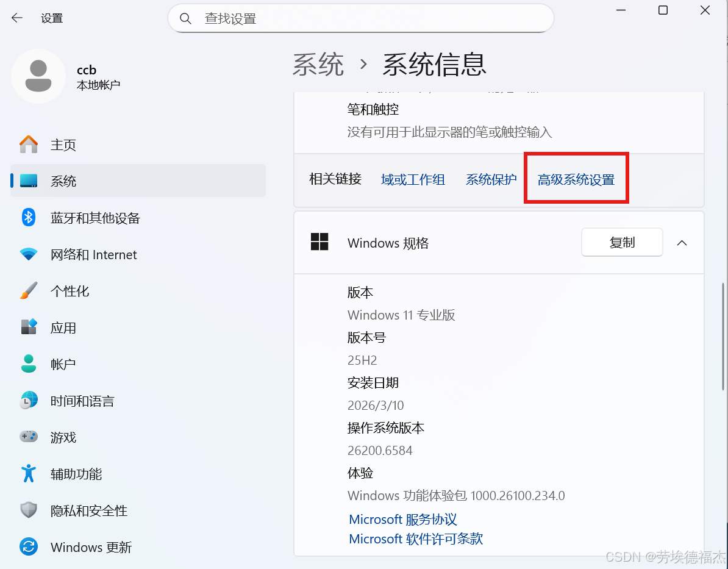Click the Home (主页) house icon
728x569 pixels.
point(29,145)
